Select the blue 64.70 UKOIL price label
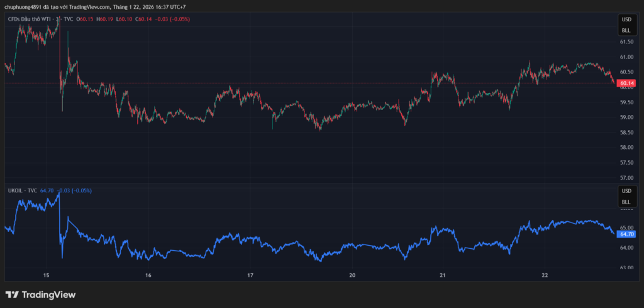The image size is (644, 308). pyautogui.click(x=626, y=234)
